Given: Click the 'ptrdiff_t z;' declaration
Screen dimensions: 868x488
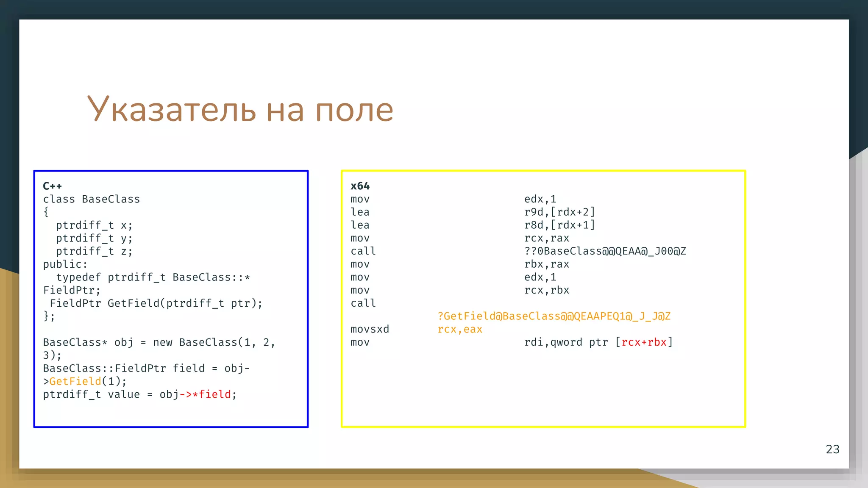Looking at the screenshot, I should point(94,251).
